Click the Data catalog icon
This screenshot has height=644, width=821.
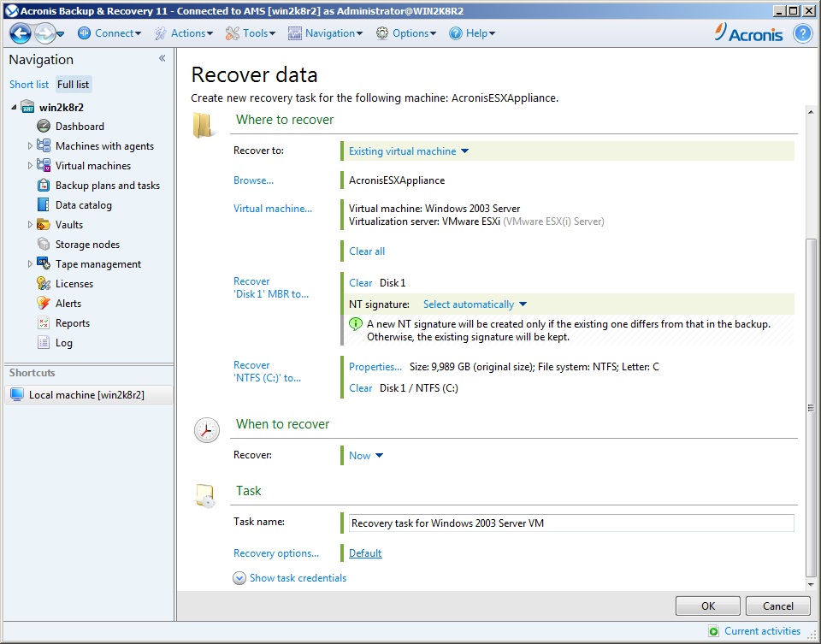click(44, 204)
